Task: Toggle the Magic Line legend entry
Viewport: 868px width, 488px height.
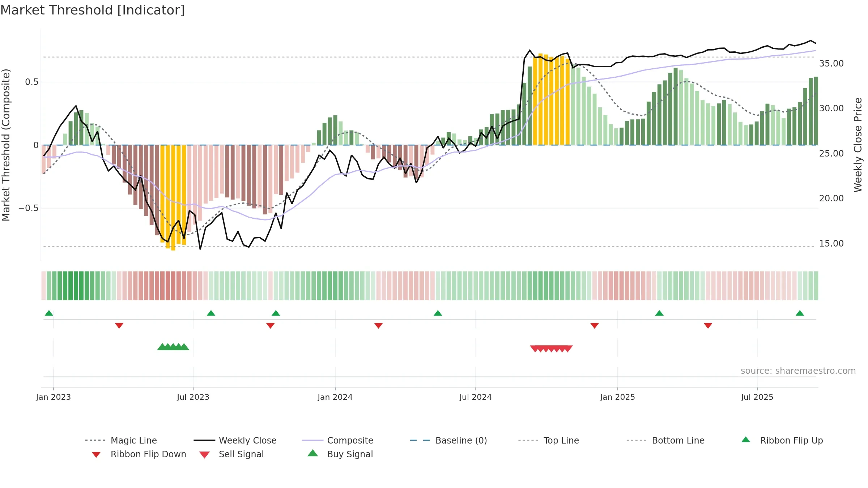Action: tap(121, 440)
